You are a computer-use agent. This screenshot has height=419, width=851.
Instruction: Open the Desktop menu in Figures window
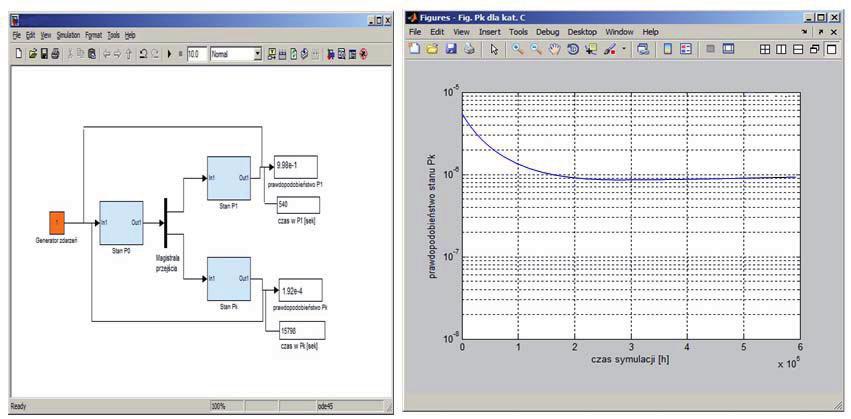click(x=582, y=32)
